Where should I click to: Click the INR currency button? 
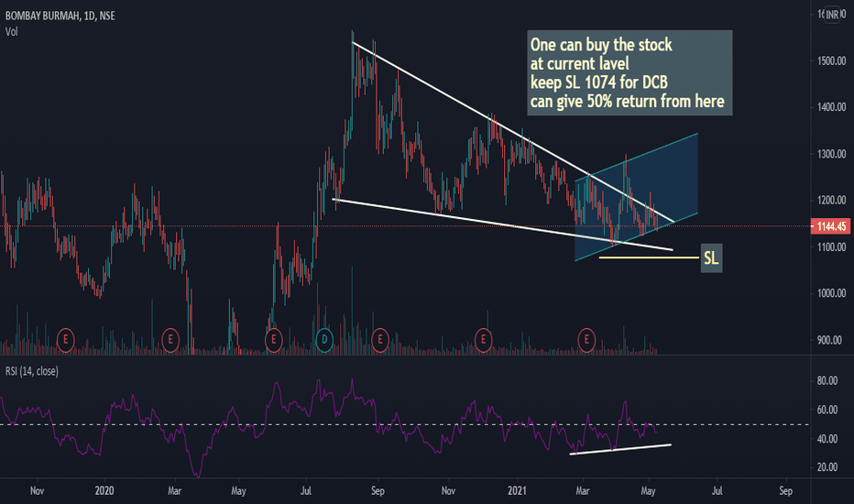(x=832, y=15)
